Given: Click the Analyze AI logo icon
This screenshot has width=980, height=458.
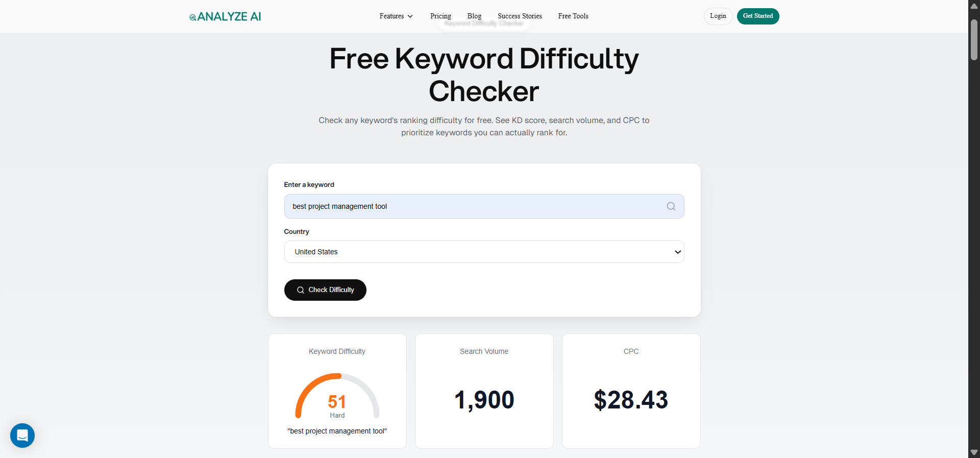Looking at the screenshot, I should click(x=192, y=16).
